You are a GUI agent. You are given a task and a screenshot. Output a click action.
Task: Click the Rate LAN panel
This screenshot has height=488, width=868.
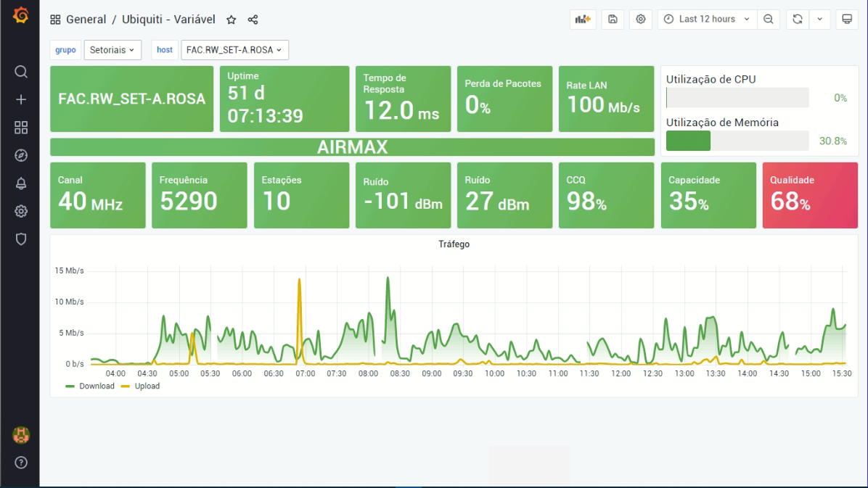tap(606, 99)
